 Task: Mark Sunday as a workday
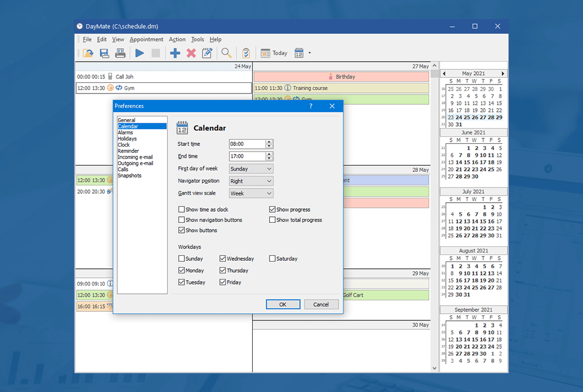[x=182, y=259]
